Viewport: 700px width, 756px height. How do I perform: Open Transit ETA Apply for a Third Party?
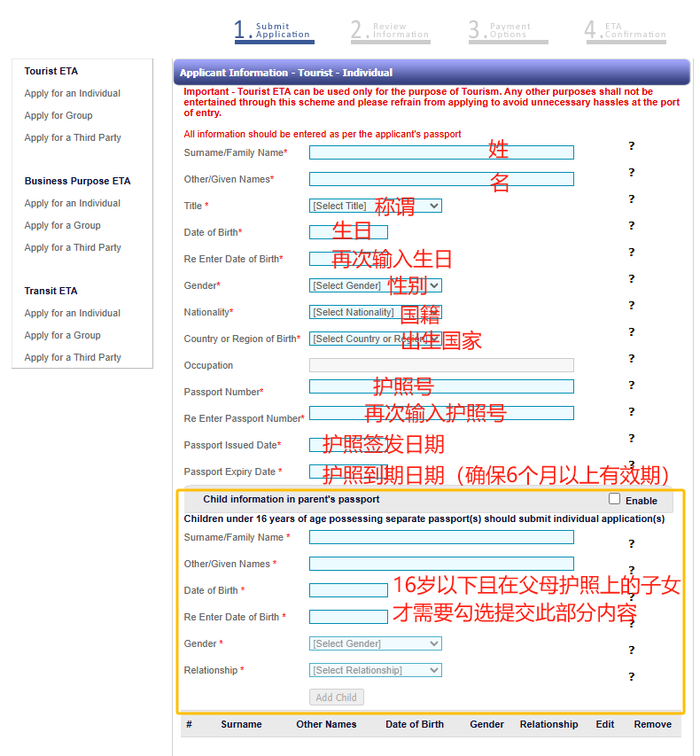click(x=73, y=357)
